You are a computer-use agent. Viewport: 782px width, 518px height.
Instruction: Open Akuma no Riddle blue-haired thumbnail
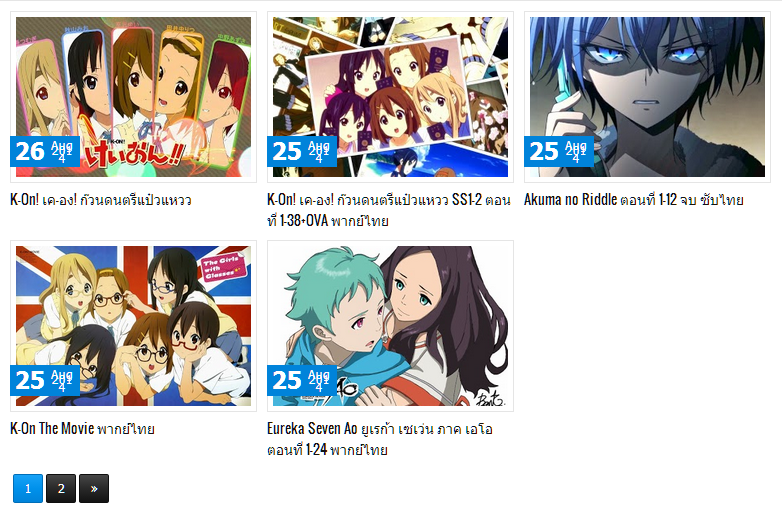point(647,97)
